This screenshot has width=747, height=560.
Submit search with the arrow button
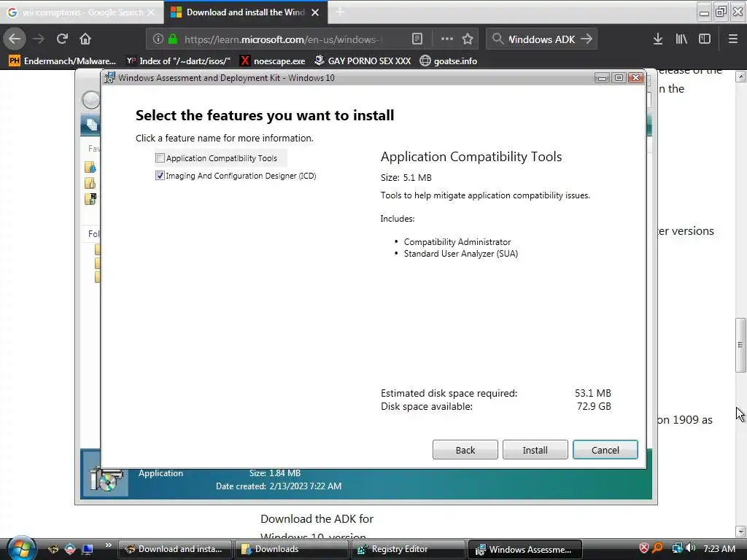point(587,39)
